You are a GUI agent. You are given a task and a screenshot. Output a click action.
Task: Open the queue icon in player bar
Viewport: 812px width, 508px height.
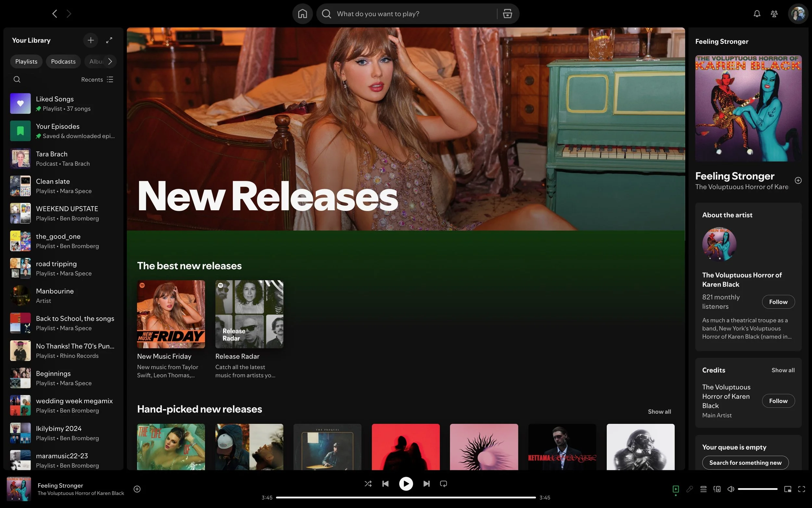[703, 489]
